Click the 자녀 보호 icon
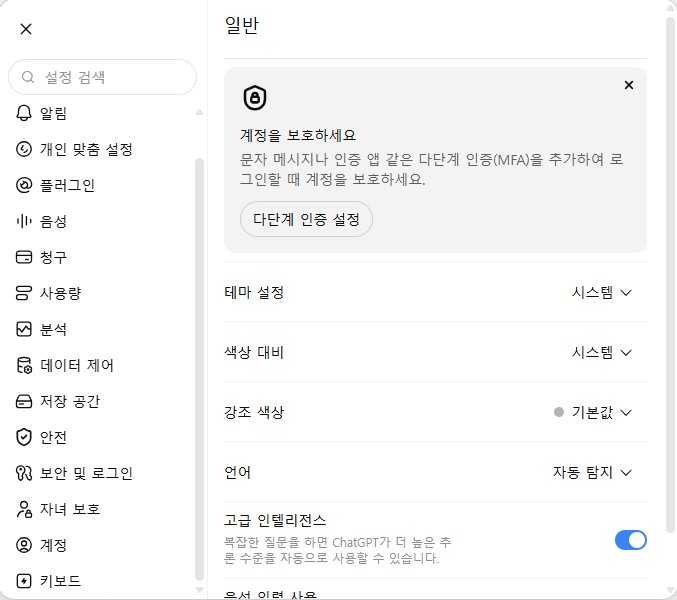Image resolution: width=677 pixels, height=600 pixels. (24, 509)
